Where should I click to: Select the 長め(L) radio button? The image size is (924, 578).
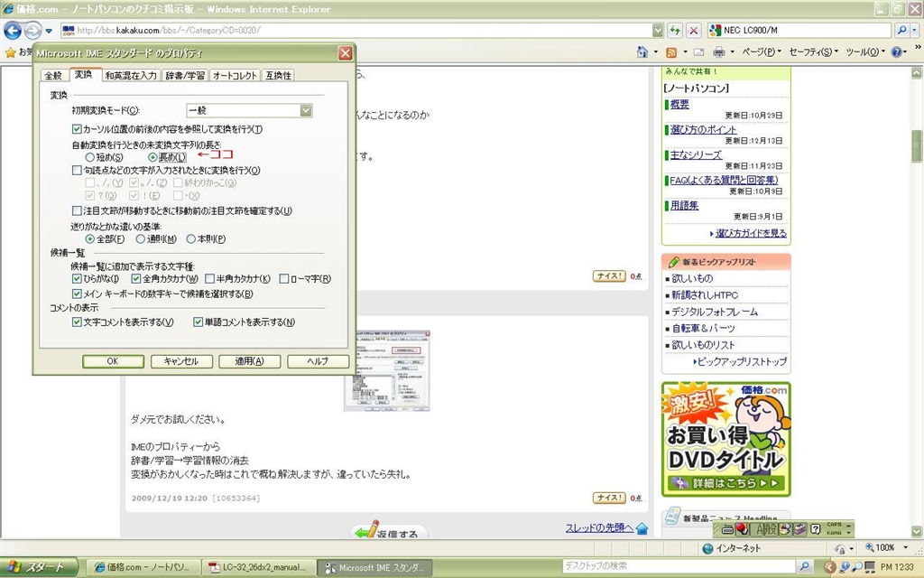pyautogui.click(x=152, y=157)
